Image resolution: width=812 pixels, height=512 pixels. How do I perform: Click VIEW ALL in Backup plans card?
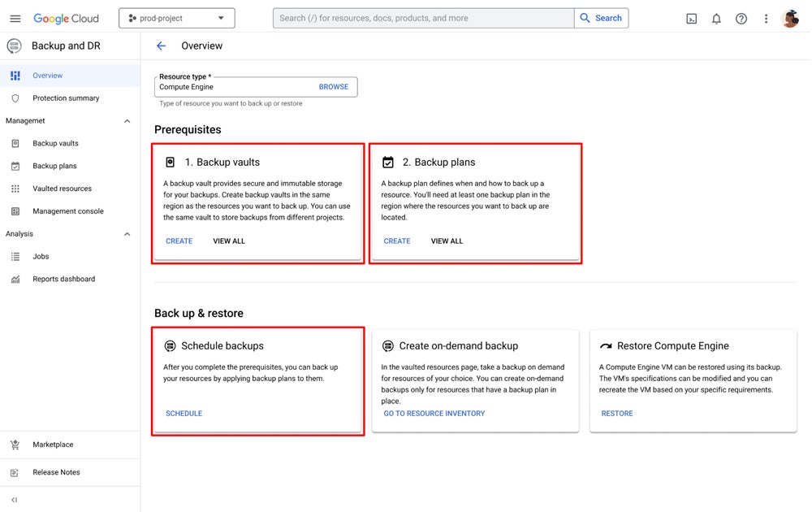pos(447,241)
